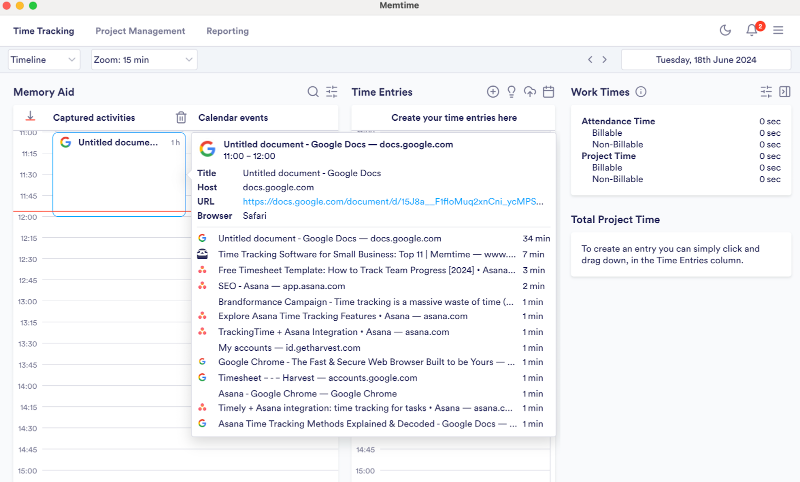Select Untitled document 34 min activity row
This screenshot has width=800, height=482.
(x=374, y=238)
